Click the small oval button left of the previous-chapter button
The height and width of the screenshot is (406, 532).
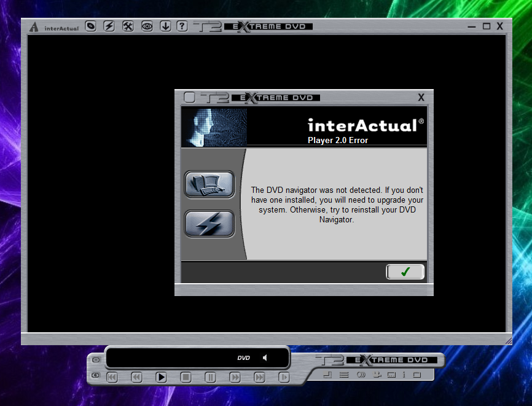[96, 375]
